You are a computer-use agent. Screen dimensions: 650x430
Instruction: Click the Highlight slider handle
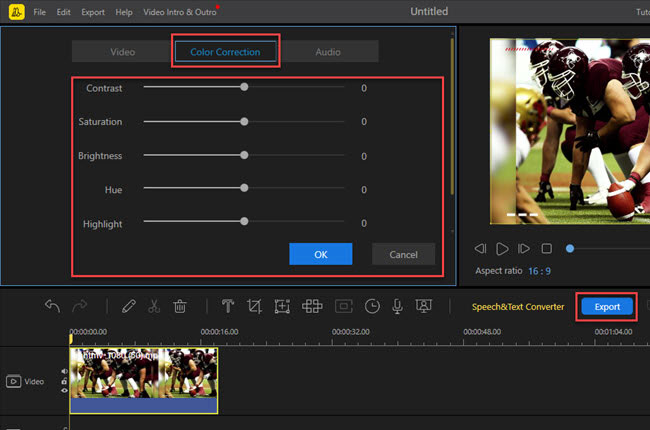pyautogui.click(x=244, y=221)
